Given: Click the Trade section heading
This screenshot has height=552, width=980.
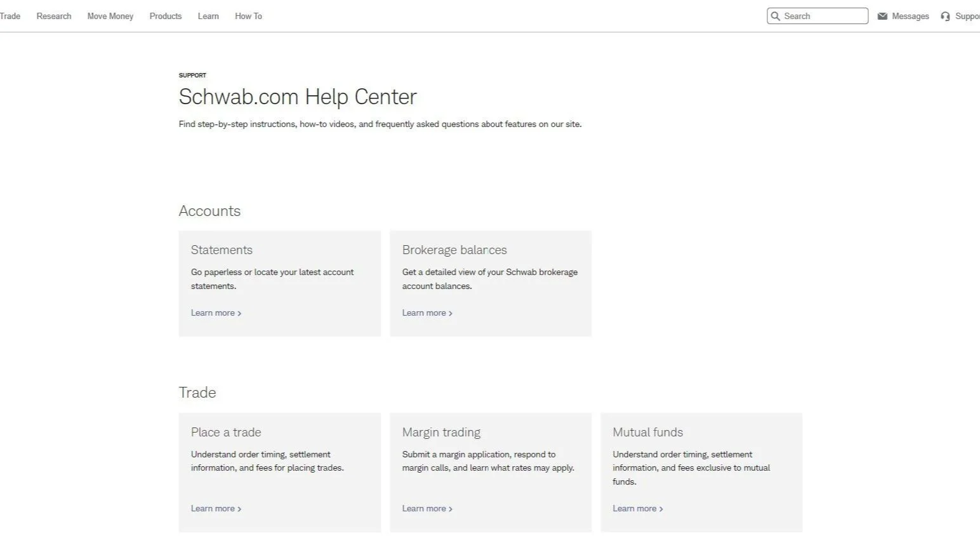Looking at the screenshot, I should coord(197,393).
